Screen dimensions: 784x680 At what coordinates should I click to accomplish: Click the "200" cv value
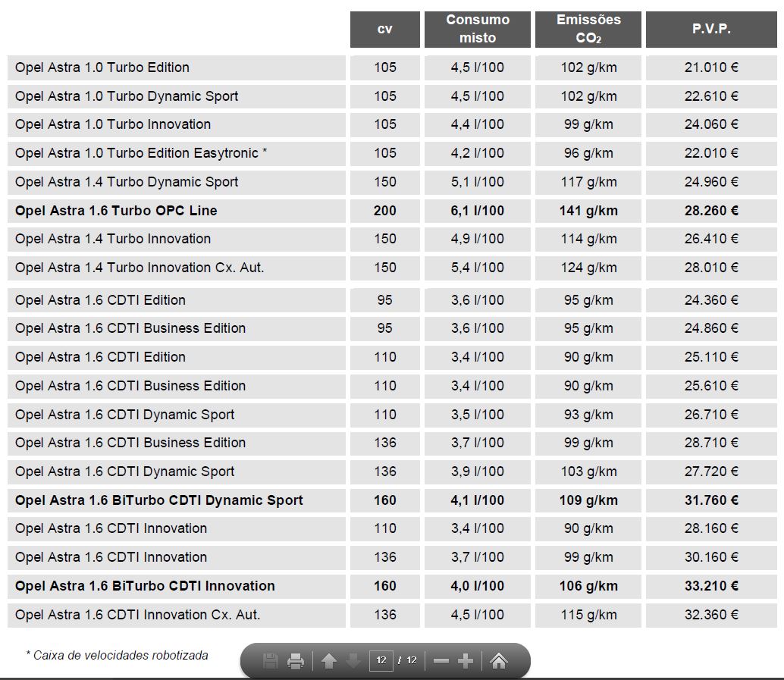pos(385,211)
